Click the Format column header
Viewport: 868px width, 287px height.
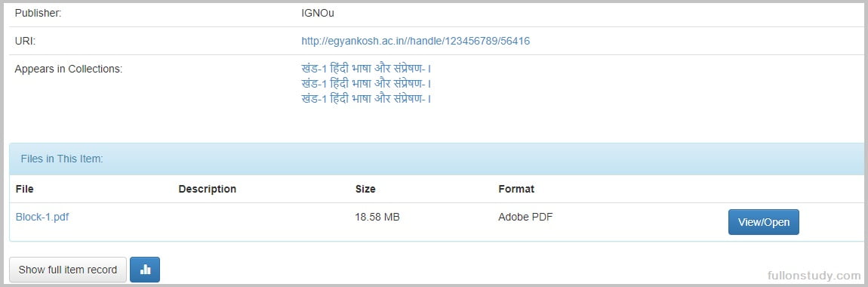point(516,189)
